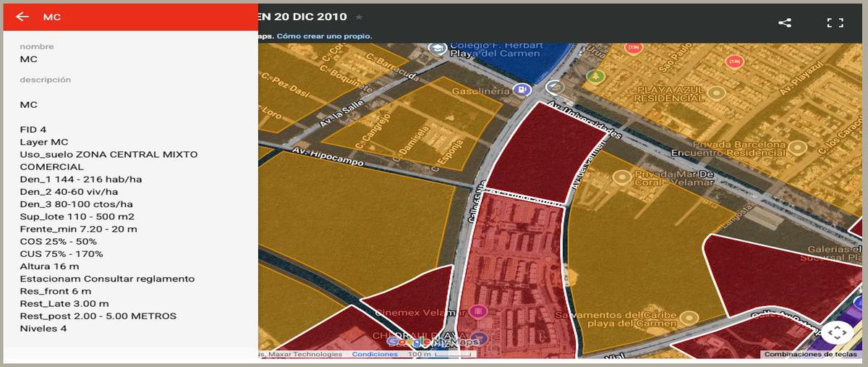Click the Gasolinería gas station marker
868x367 pixels.
519,89
